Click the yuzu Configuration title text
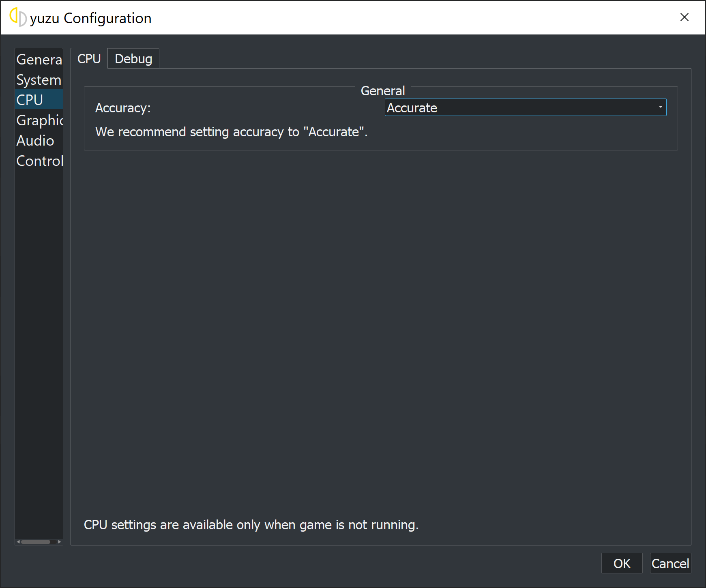This screenshot has width=706, height=588. [x=91, y=18]
